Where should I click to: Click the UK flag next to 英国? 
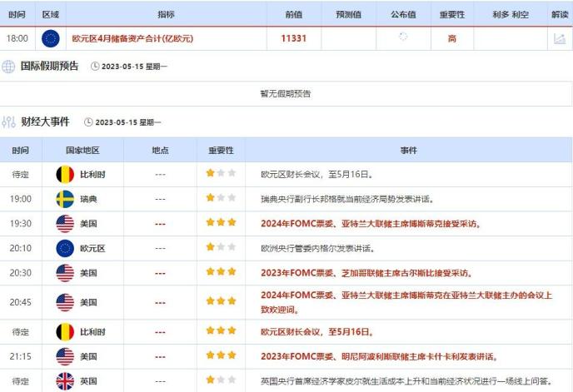click(x=65, y=380)
